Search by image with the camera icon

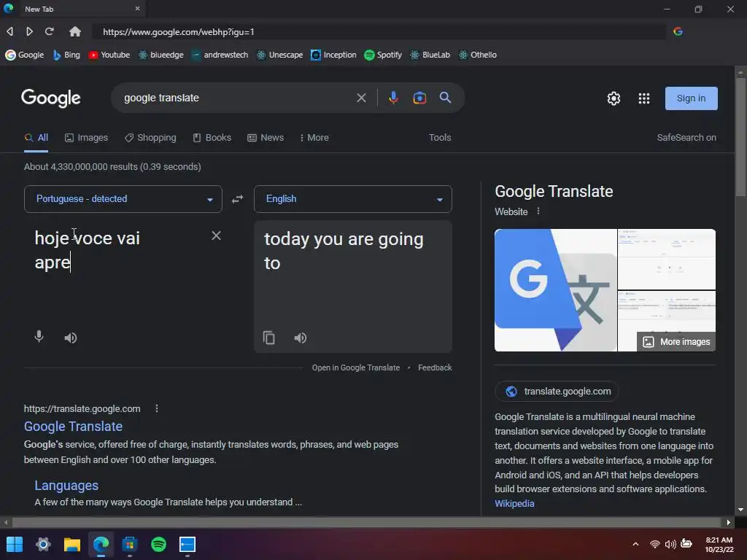[419, 98]
